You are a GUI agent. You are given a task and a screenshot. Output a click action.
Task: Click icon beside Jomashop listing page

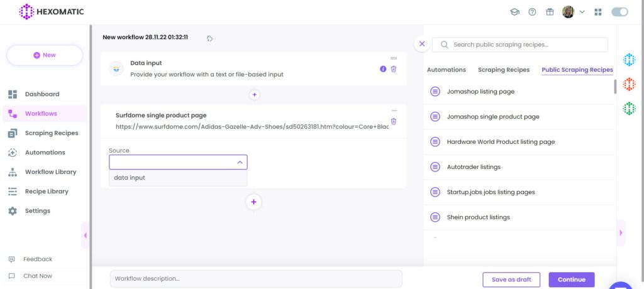435,92
